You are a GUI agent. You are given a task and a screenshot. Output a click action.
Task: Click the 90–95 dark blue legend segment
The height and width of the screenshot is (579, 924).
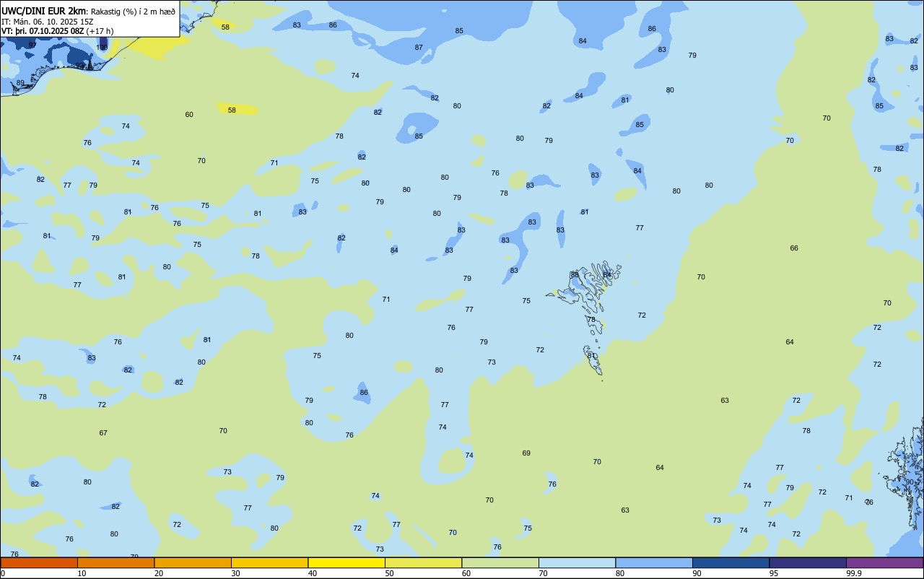[731, 562]
